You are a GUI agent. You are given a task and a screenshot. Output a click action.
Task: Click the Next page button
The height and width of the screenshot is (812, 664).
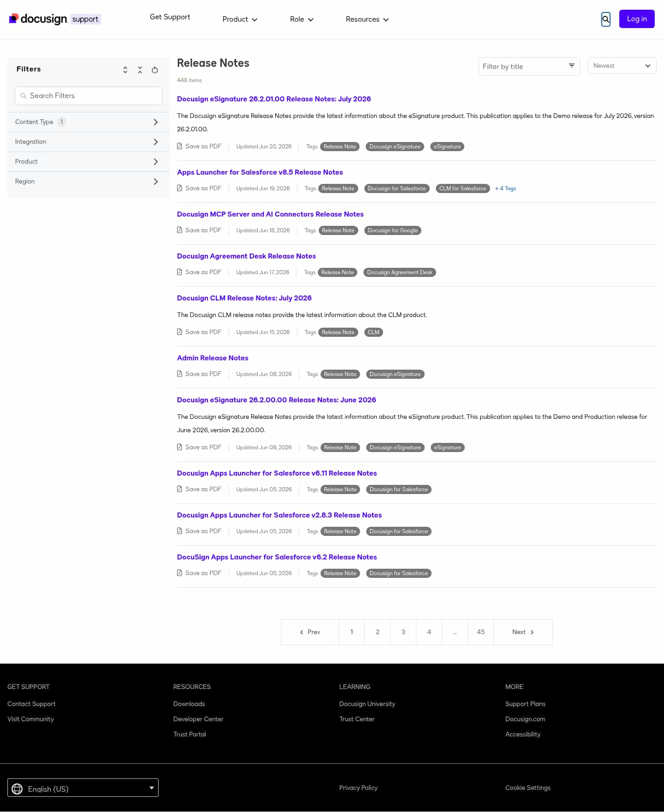click(523, 632)
